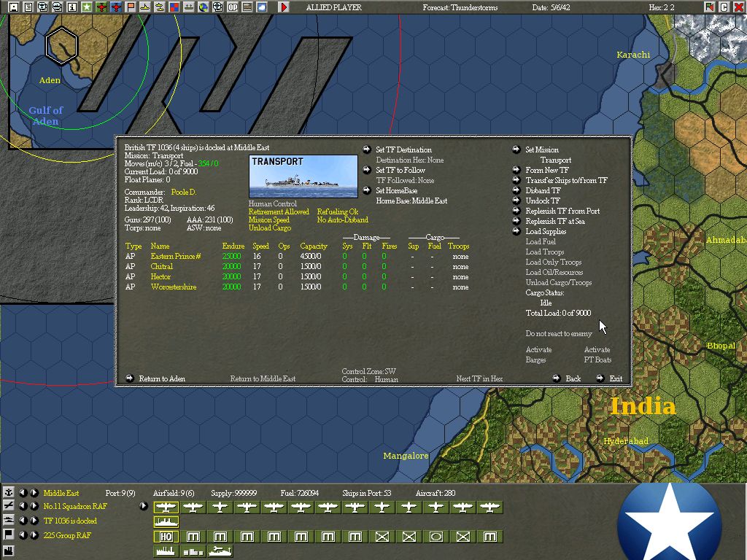Open the 'i' information screen icon
747x560 pixels.
click(x=72, y=7)
